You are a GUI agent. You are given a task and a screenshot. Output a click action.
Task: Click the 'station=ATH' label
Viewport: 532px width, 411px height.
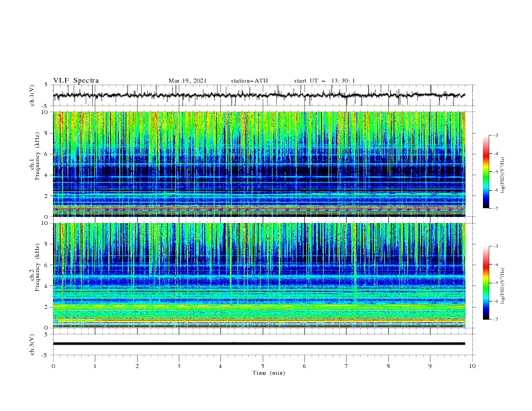click(x=249, y=81)
